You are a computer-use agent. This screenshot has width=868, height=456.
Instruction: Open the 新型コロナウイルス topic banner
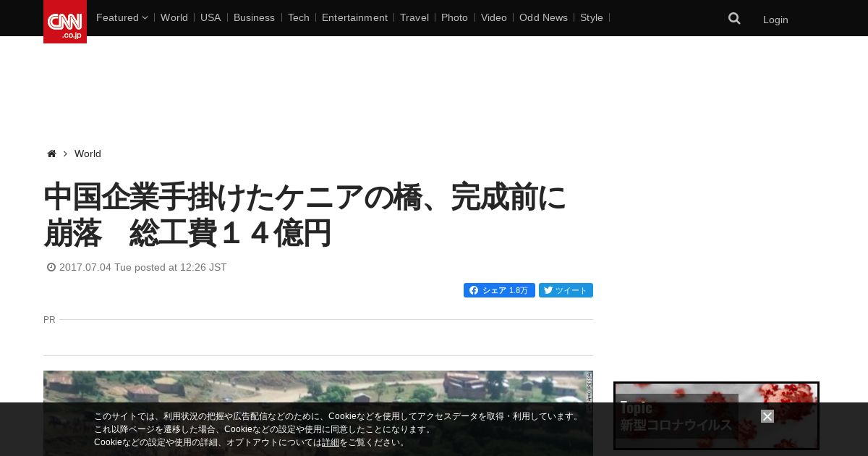click(716, 416)
